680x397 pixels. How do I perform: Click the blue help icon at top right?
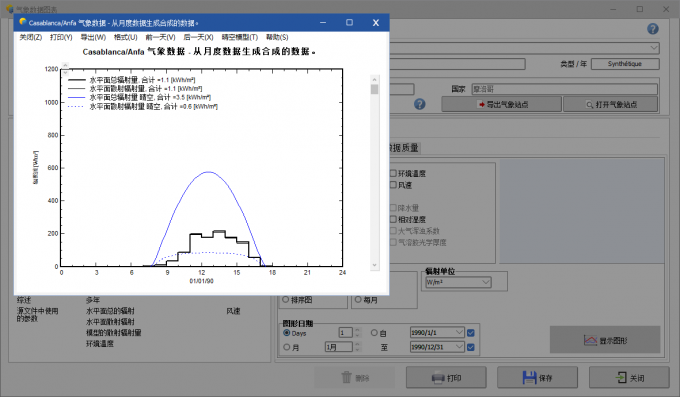[x=653, y=29]
